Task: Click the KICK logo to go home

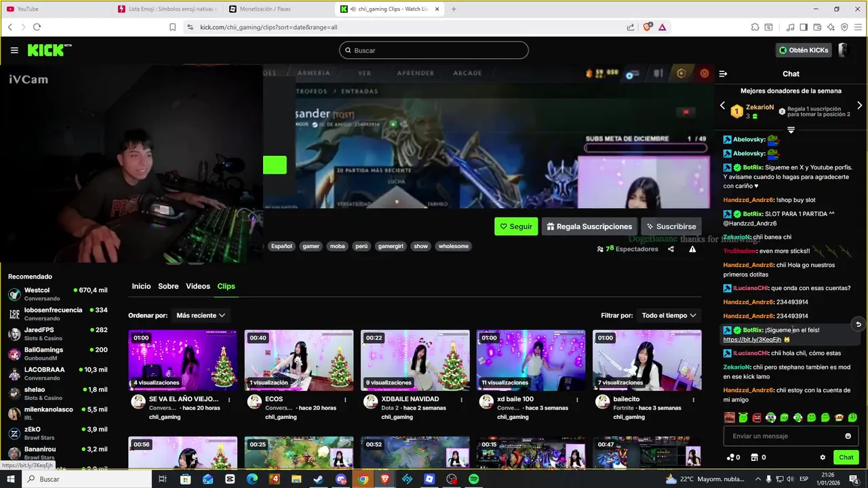Action: pos(49,50)
